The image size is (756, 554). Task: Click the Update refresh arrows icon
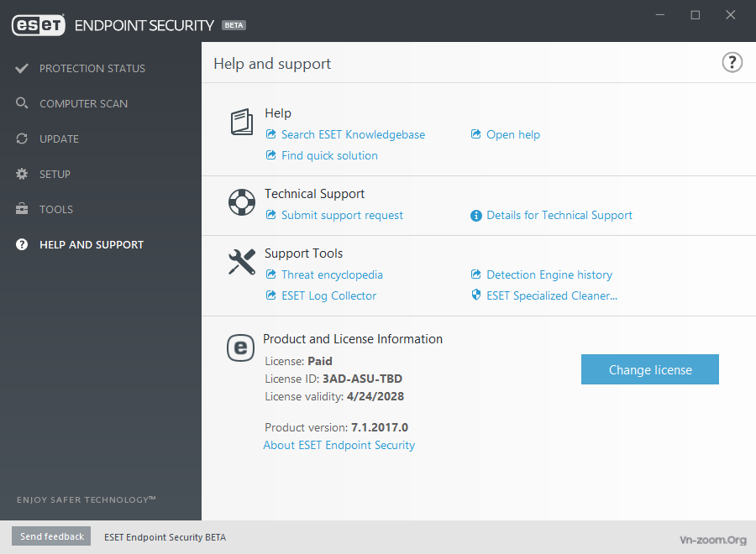click(x=22, y=138)
